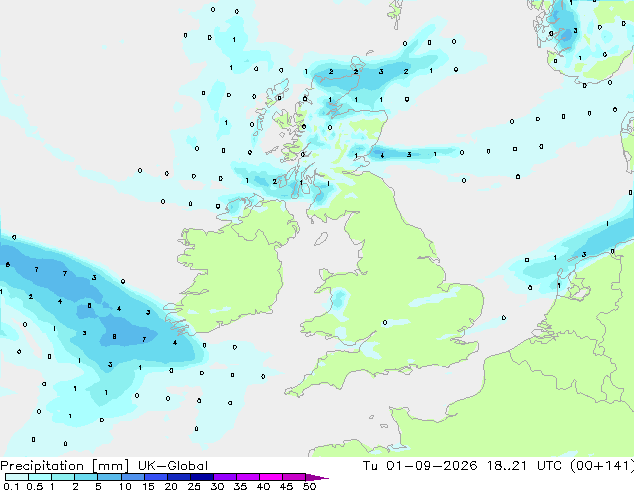634x490 pixels.
Task: Click the '0.1' legend scale label
Action: (x=11, y=486)
